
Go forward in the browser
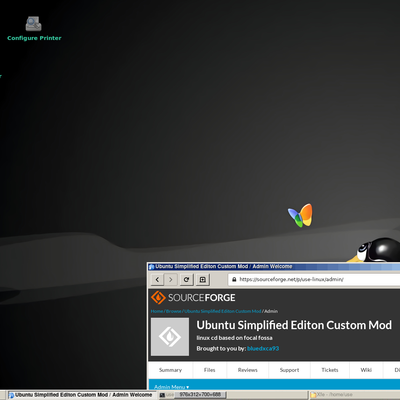pyautogui.click(x=170, y=279)
